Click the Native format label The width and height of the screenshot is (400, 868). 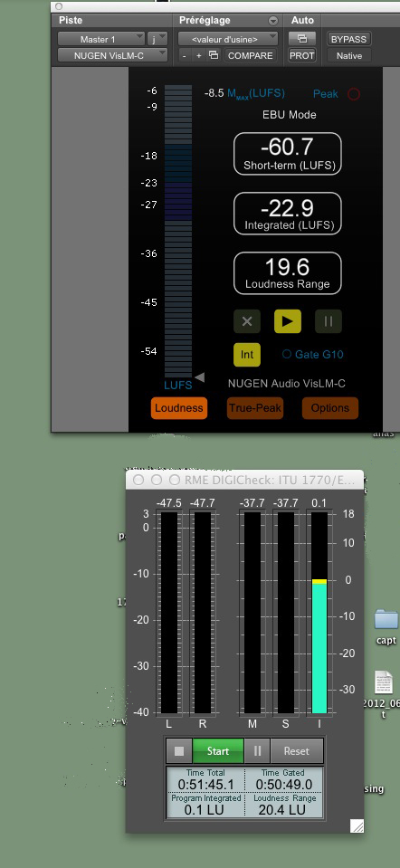pyautogui.click(x=348, y=55)
